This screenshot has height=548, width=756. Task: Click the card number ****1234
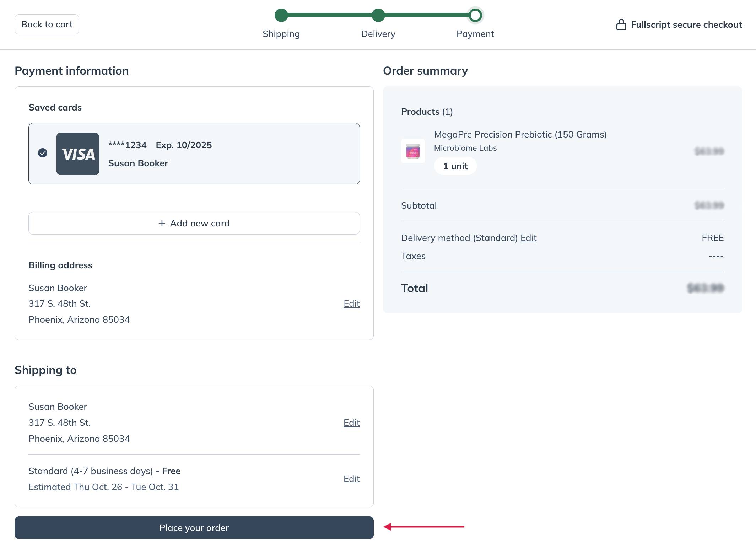[x=127, y=145]
